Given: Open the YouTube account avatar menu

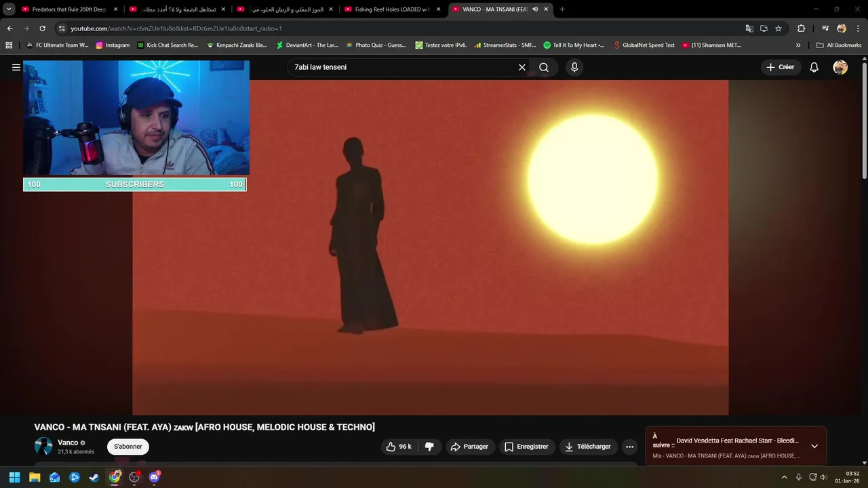Looking at the screenshot, I should [x=840, y=67].
